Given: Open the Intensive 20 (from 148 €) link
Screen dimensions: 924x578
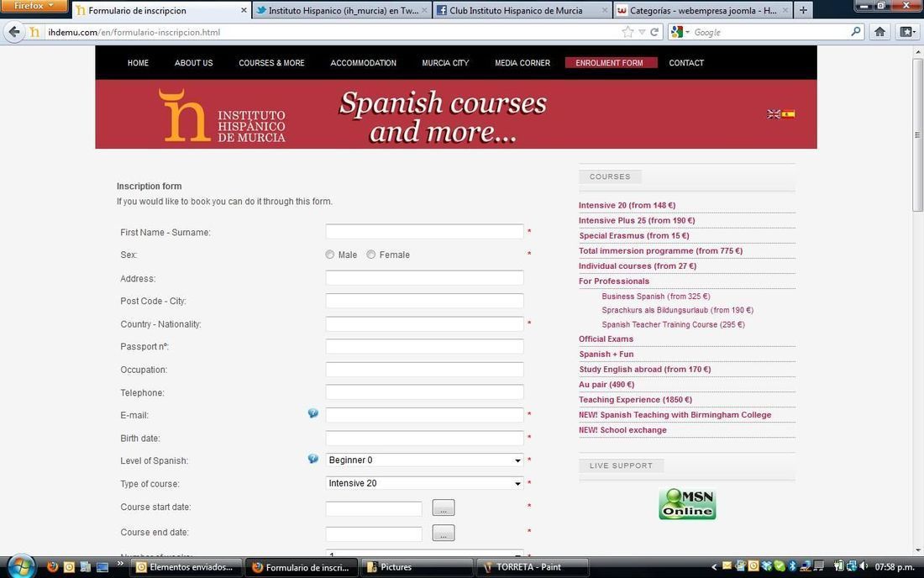Looking at the screenshot, I should 627,205.
